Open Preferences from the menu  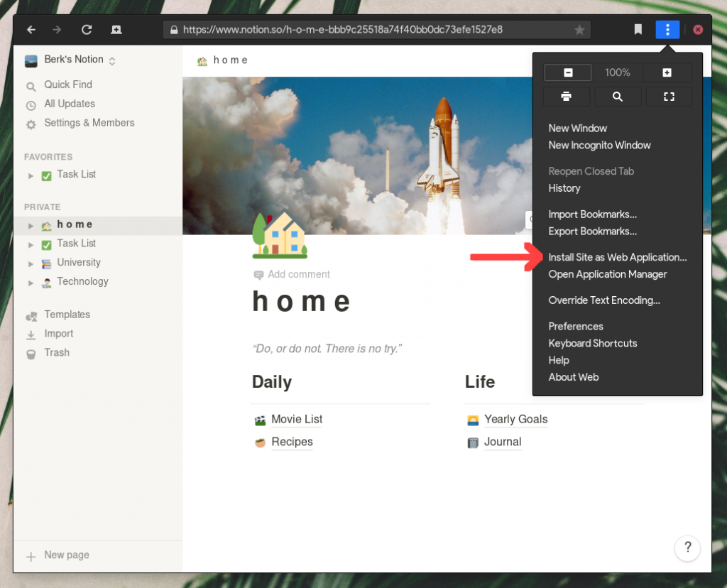click(576, 326)
